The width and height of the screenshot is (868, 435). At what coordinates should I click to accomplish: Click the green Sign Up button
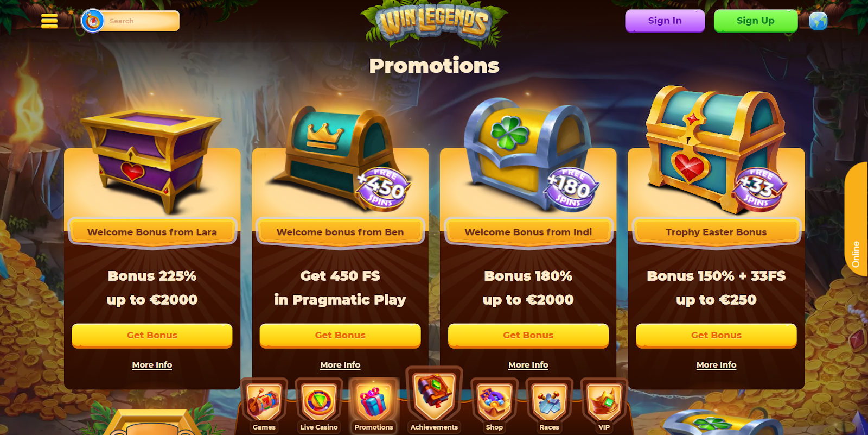pyautogui.click(x=756, y=21)
